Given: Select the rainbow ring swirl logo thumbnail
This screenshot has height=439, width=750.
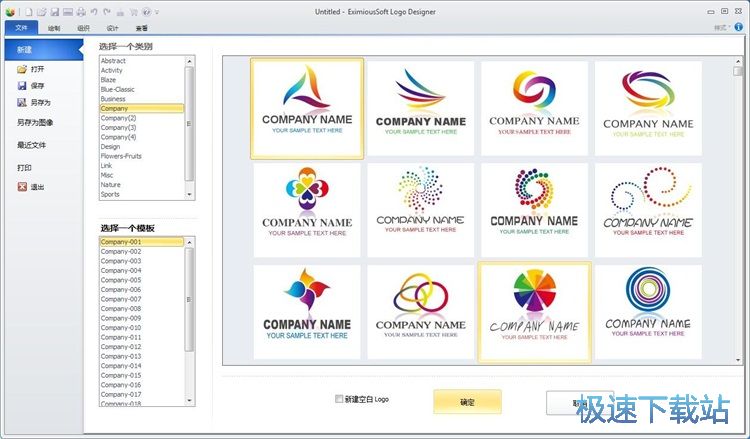Looking at the screenshot, I should (534, 108).
